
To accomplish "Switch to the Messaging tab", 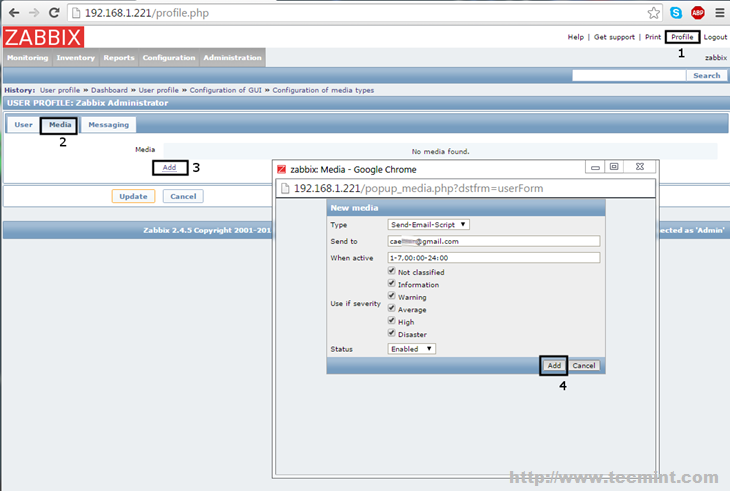I will tap(108, 125).
